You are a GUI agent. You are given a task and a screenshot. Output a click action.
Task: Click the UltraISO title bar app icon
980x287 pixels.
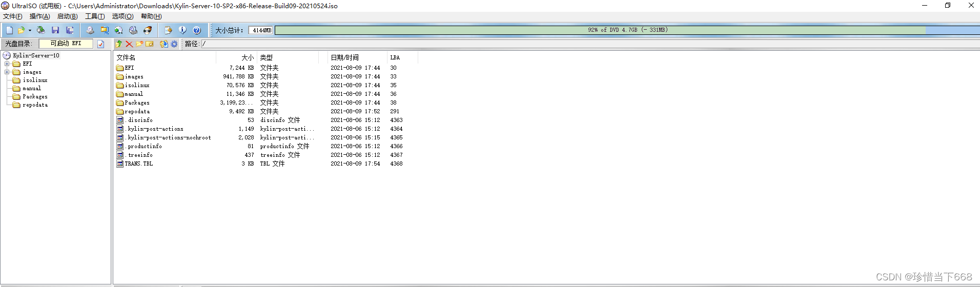coord(5,6)
